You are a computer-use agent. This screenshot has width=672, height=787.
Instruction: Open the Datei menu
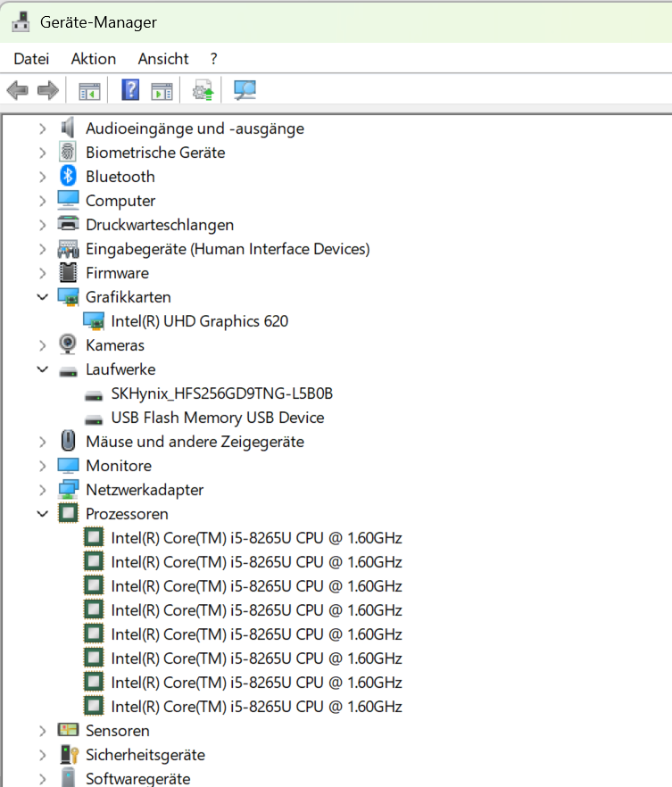(31, 59)
